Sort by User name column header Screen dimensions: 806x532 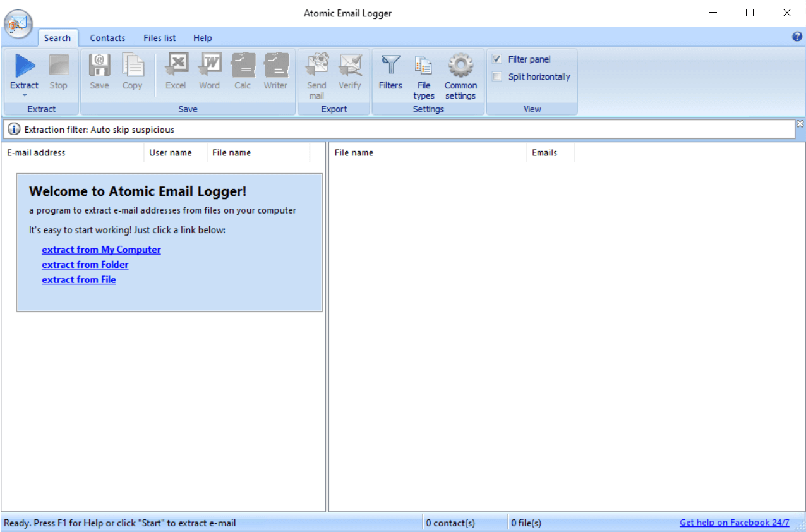coord(176,153)
